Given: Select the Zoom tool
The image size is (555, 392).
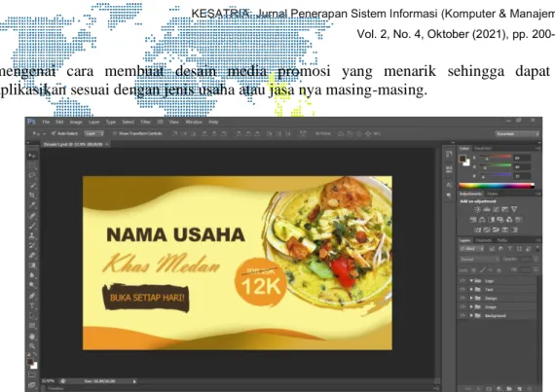Looking at the screenshot, I should pyautogui.click(x=32, y=346).
